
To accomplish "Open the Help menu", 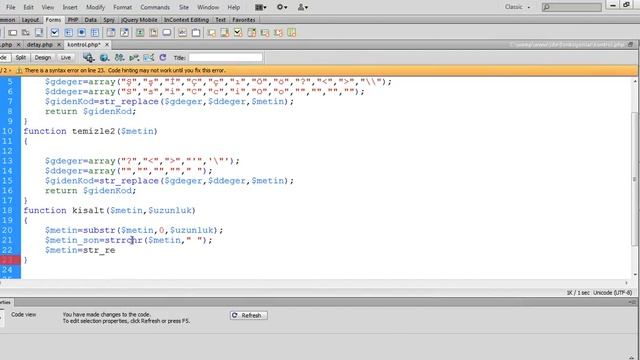I will pos(234,7).
